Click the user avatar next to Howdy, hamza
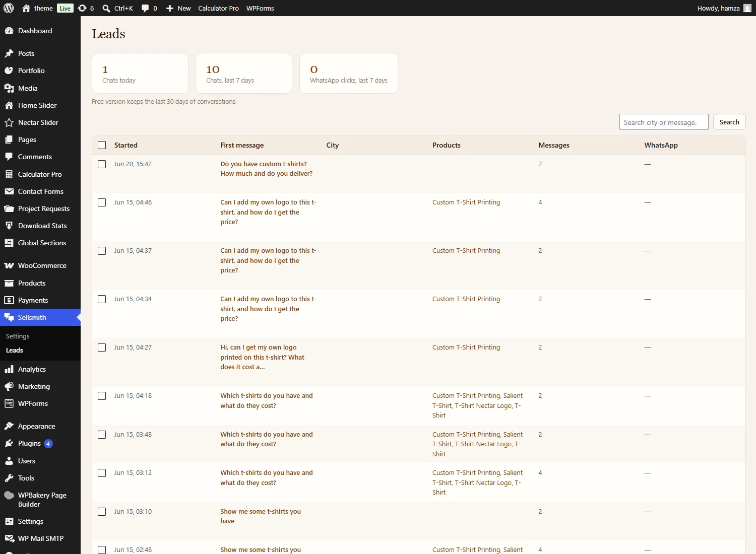Screen dimensions: 756x554 (747, 8)
